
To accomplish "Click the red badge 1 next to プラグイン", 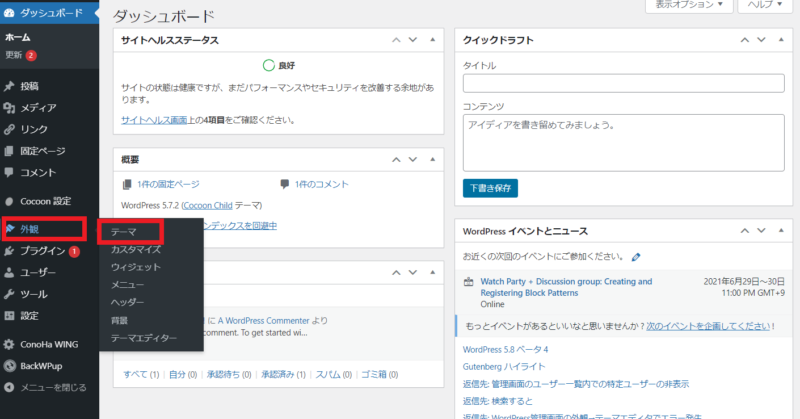I will [x=74, y=251].
